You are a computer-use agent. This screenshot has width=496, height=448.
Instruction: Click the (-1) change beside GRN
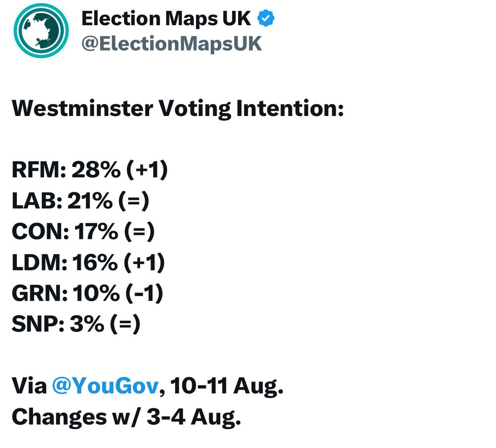coord(144,293)
